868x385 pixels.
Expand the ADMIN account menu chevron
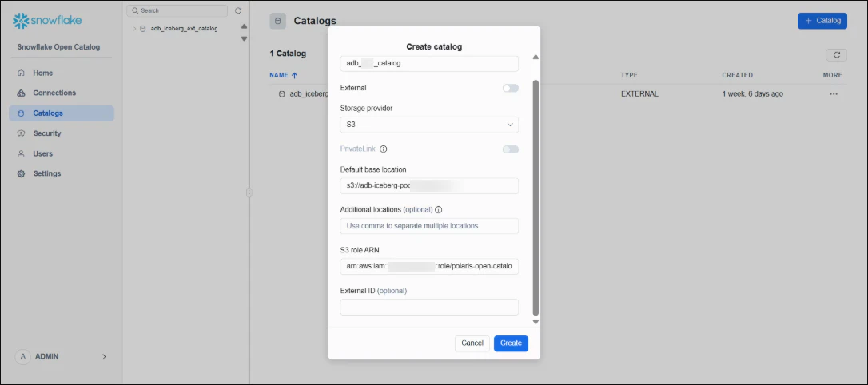pyautogui.click(x=104, y=357)
